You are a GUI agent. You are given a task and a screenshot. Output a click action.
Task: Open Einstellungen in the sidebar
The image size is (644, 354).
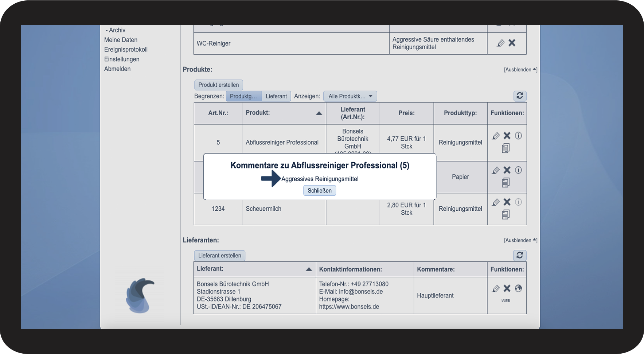click(x=122, y=59)
